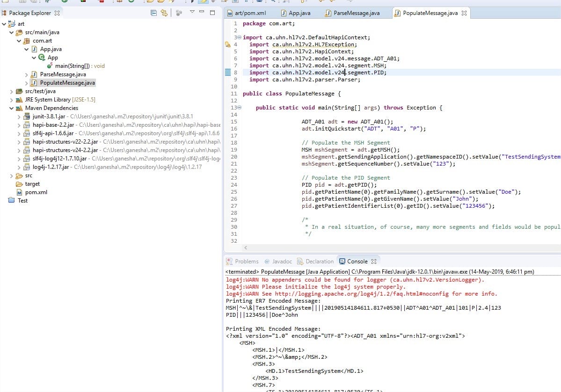Screen dimensions: 561x392
Task: Expand the src/test/java node
Action: click(11, 92)
